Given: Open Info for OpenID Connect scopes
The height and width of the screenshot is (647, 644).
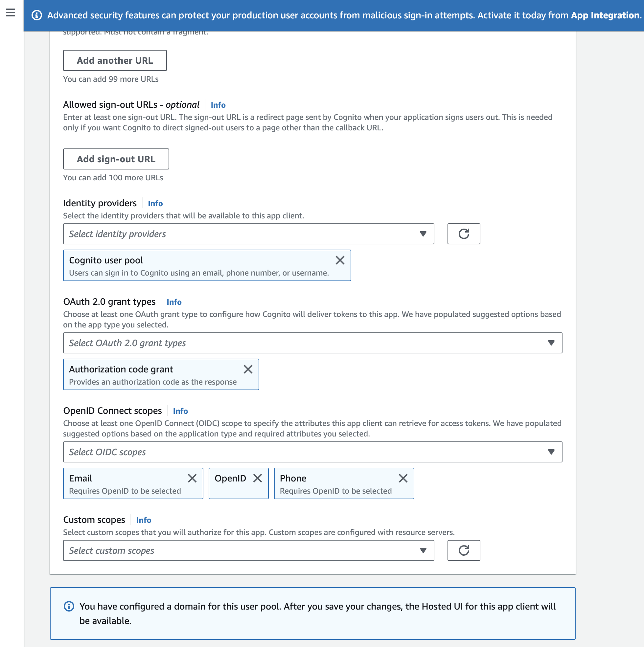Looking at the screenshot, I should pyautogui.click(x=180, y=411).
